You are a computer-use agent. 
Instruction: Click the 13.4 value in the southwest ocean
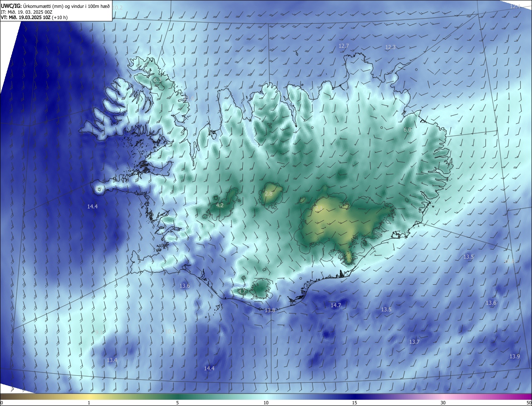[112, 360]
